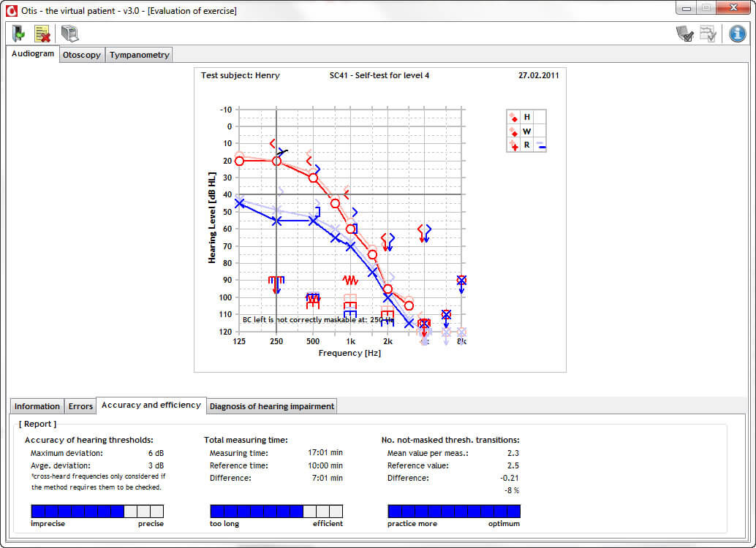The width and height of the screenshot is (756, 548).
Task: Open the Information tab
Action: [37, 406]
